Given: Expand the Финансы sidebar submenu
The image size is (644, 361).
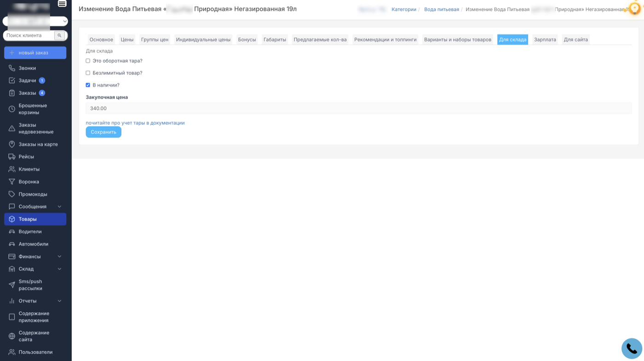Looking at the screenshot, I should [59, 256].
